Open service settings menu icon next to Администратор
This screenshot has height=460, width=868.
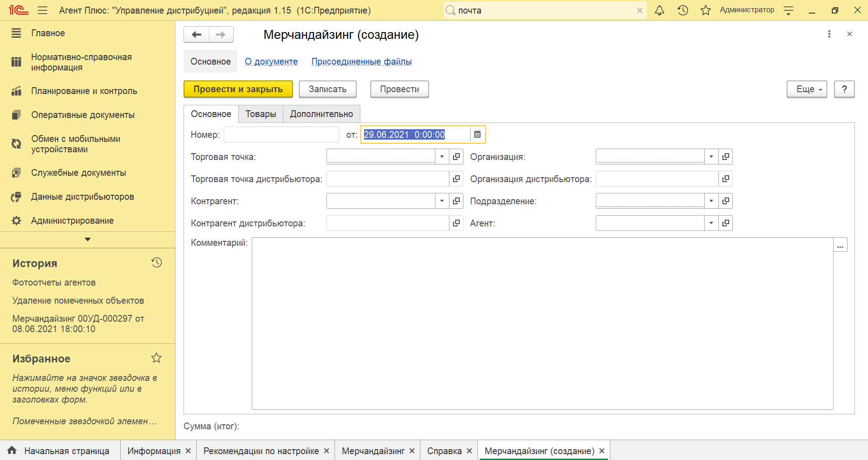(788, 10)
